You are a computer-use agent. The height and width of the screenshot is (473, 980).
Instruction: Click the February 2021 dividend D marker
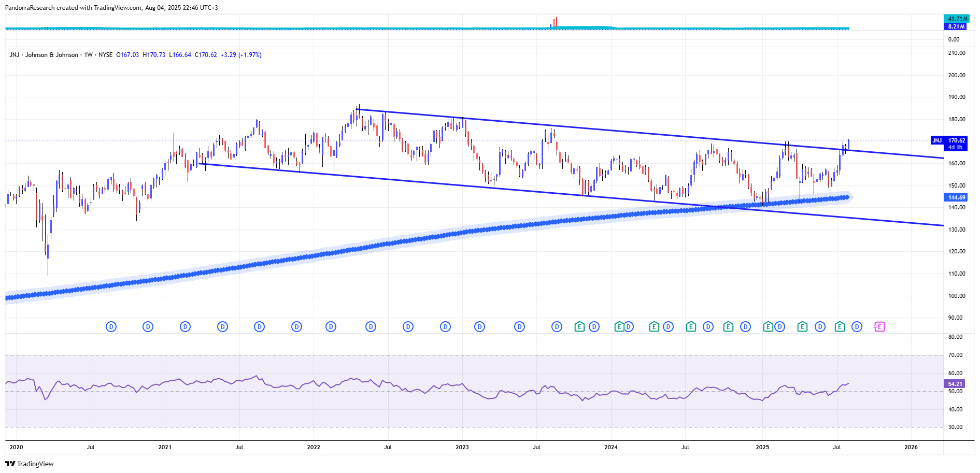coord(185,327)
